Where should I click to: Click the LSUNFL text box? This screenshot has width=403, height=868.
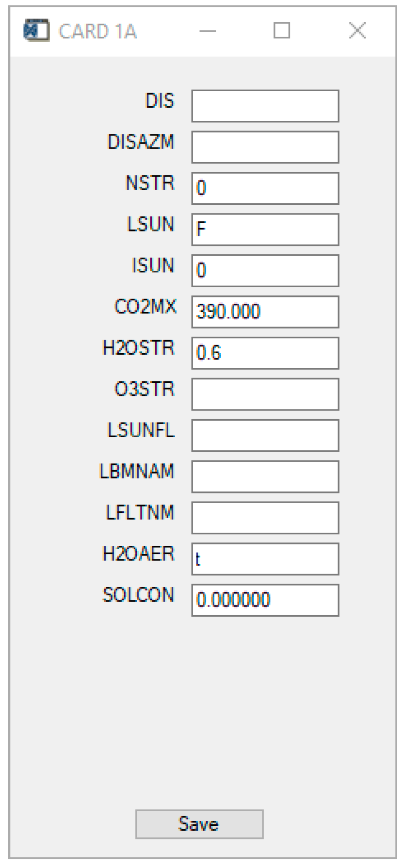[265, 436]
